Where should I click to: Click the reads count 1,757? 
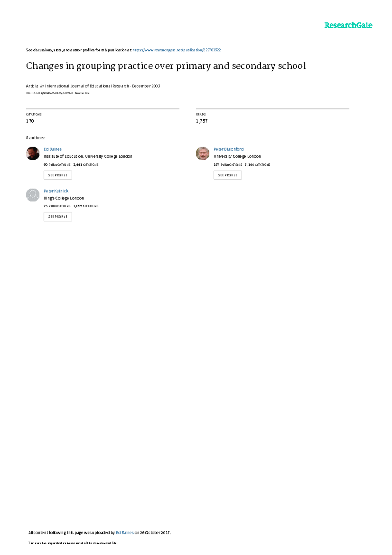tap(202, 121)
